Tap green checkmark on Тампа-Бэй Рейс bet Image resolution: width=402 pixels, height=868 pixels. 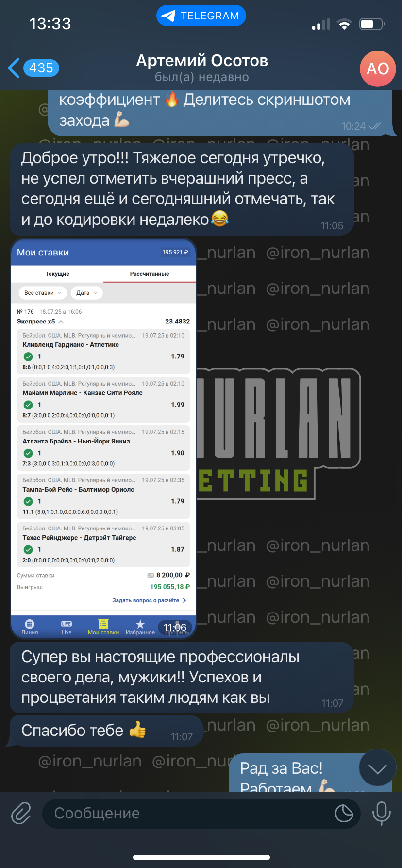pos(28,501)
